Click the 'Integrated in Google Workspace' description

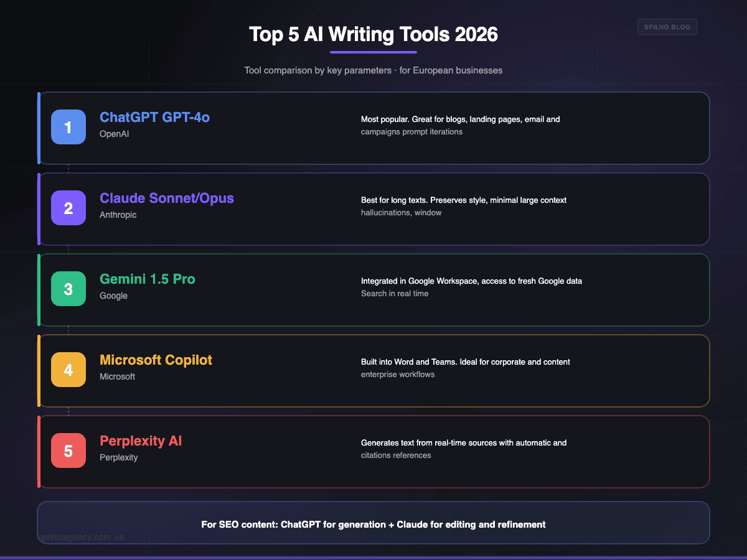472,281
